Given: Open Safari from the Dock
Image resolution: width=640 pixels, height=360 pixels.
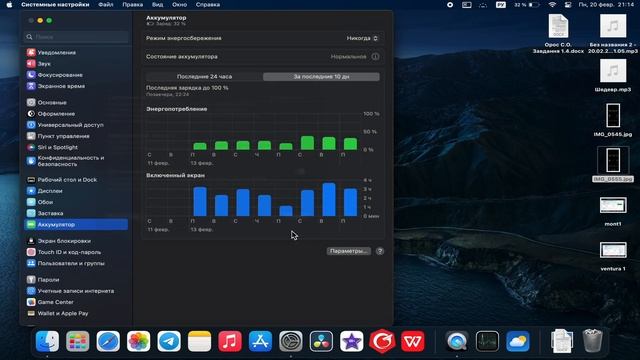Looking at the screenshot, I should [108, 341].
